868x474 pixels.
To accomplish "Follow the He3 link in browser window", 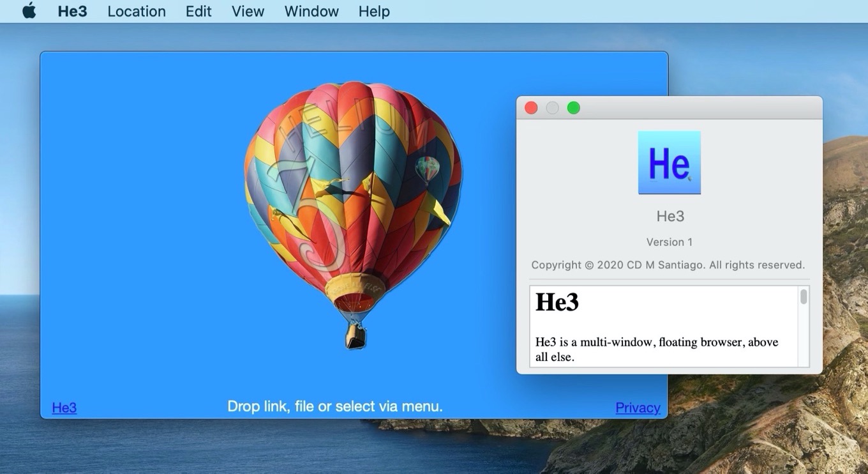I will pos(64,408).
